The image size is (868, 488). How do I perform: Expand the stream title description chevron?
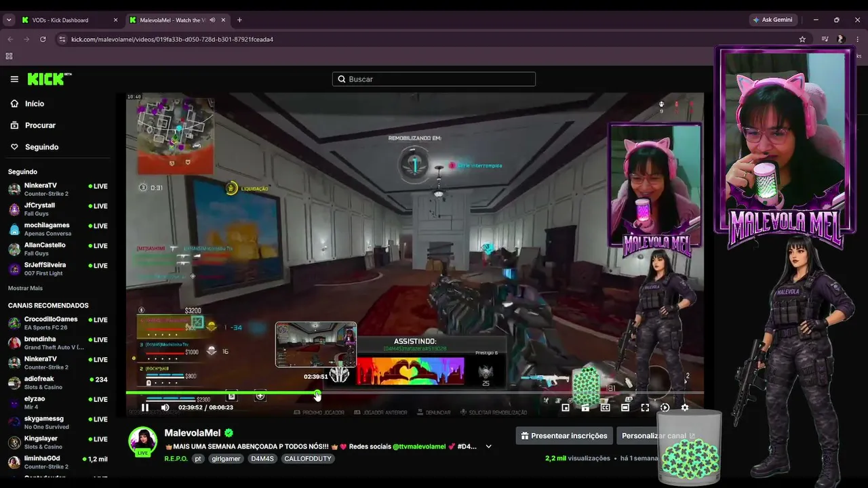488,447
